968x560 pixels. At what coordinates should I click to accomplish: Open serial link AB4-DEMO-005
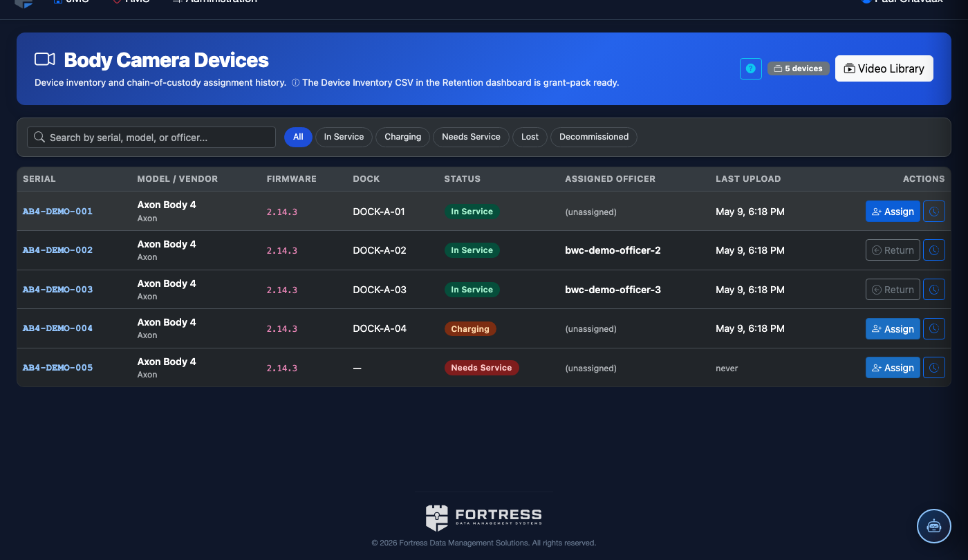point(57,368)
